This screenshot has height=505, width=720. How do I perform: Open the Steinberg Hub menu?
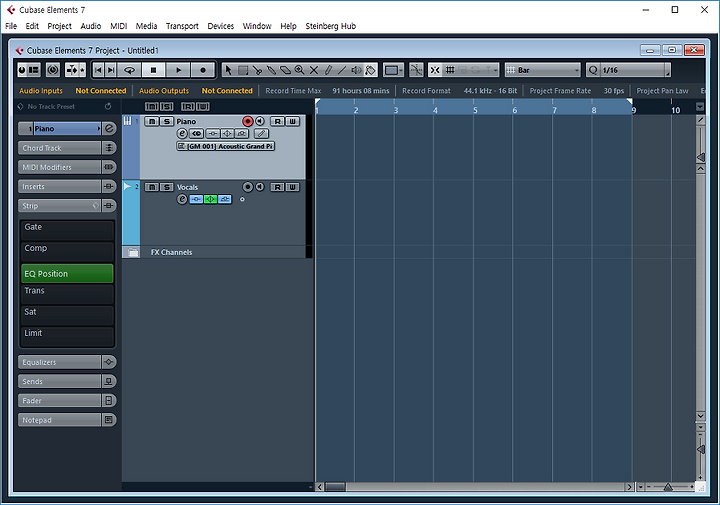(331, 26)
